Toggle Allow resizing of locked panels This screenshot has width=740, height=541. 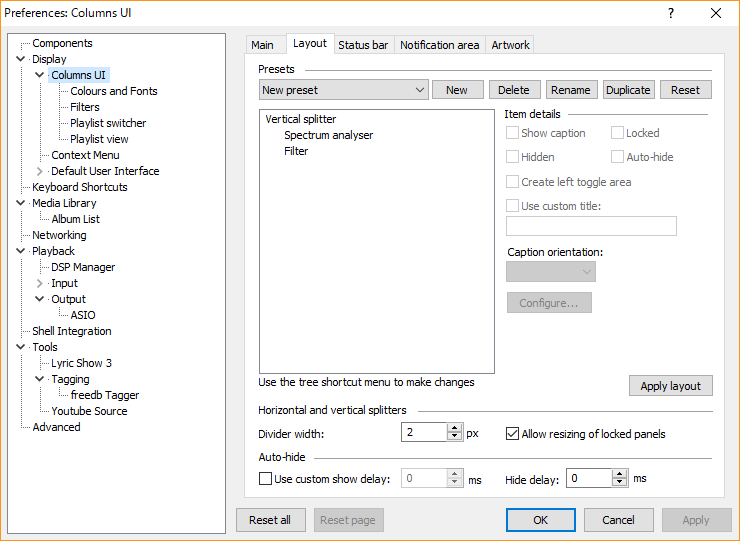513,434
